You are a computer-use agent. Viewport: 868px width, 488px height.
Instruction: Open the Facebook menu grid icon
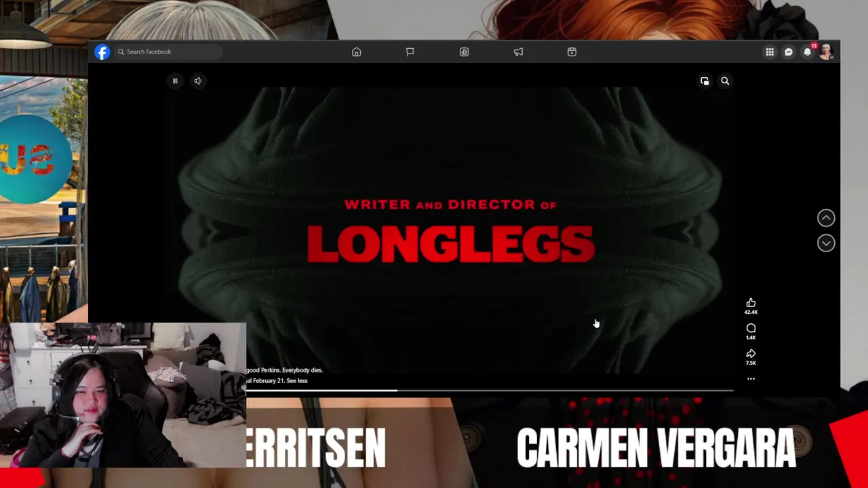coord(770,52)
